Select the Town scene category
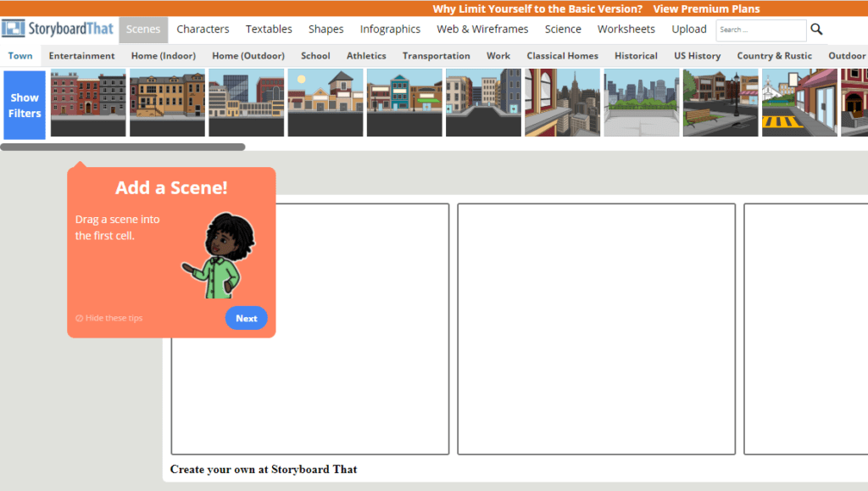This screenshot has width=868, height=491. (20, 56)
